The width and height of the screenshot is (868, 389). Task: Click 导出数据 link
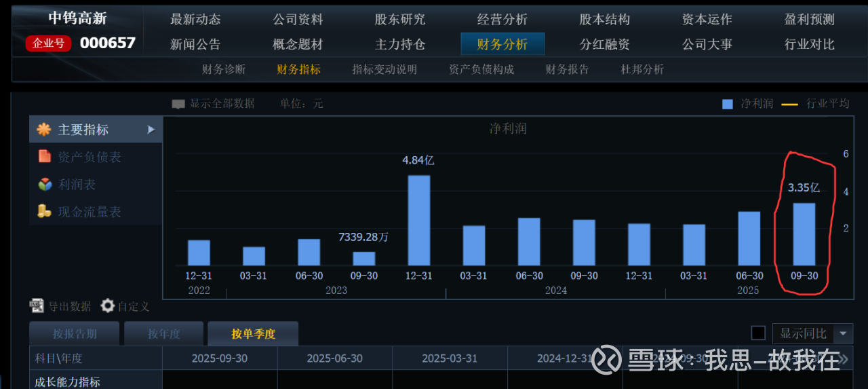[69, 306]
